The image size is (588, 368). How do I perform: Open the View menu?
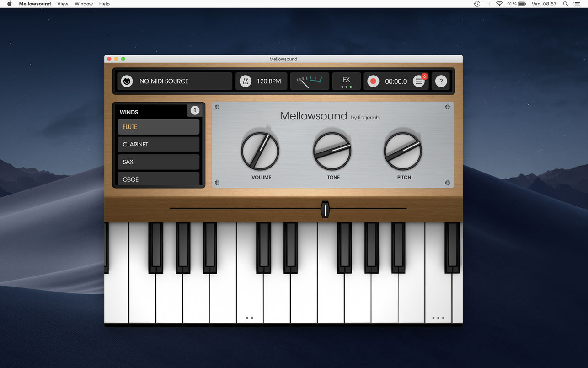[63, 4]
